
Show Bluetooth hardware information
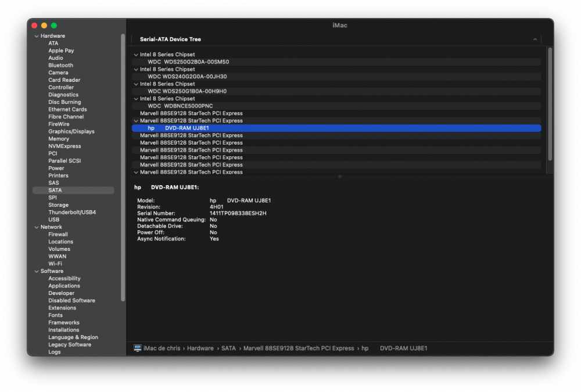coord(61,66)
